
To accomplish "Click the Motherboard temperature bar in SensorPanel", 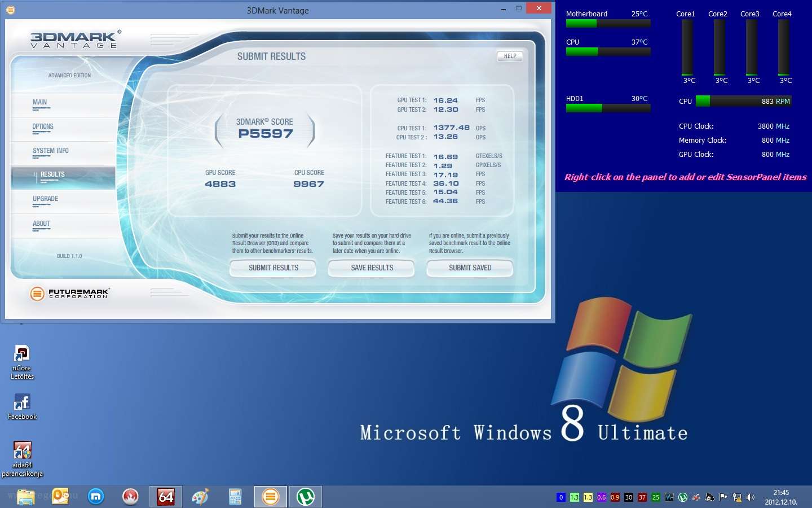I will (x=608, y=24).
